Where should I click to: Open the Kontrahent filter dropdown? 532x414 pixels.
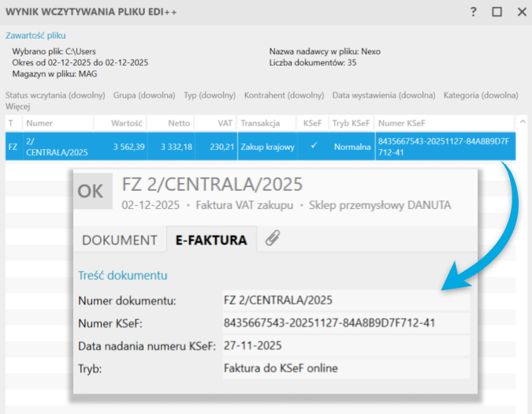pos(284,95)
